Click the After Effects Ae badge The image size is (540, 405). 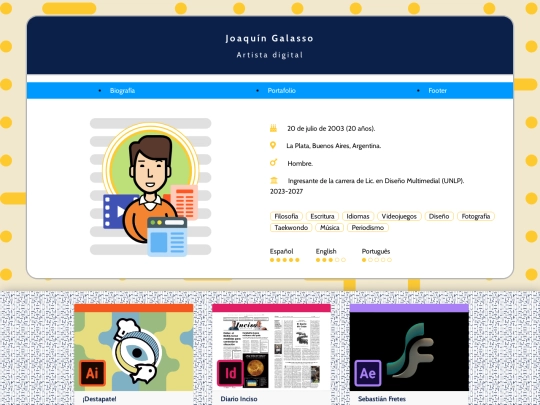(x=368, y=373)
